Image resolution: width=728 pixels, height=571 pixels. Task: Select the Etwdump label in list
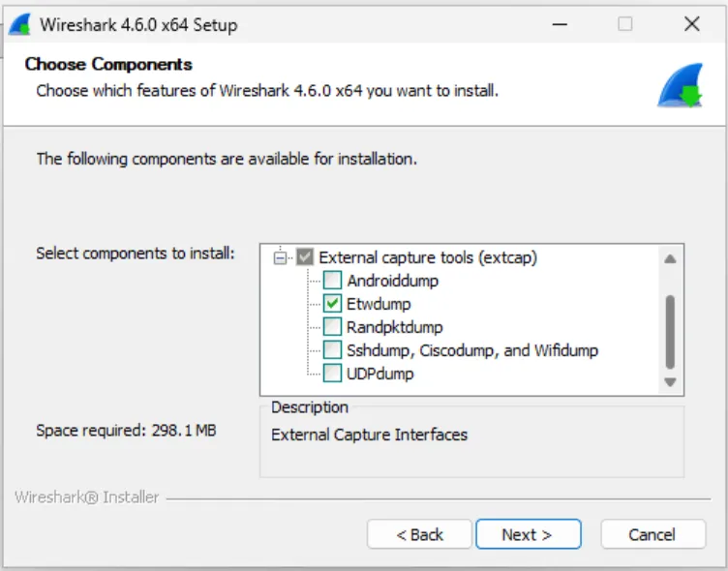[379, 304]
